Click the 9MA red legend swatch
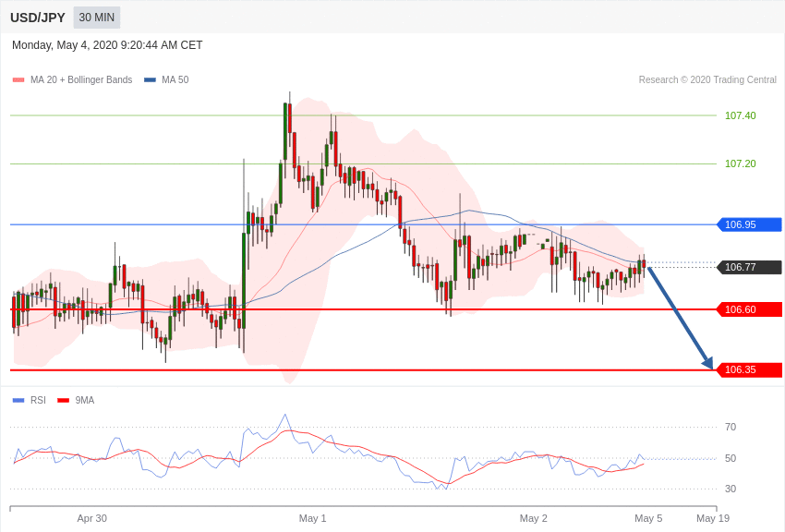Image resolution: width=785 pixels, height=532 pixels. tap(63, 400)
